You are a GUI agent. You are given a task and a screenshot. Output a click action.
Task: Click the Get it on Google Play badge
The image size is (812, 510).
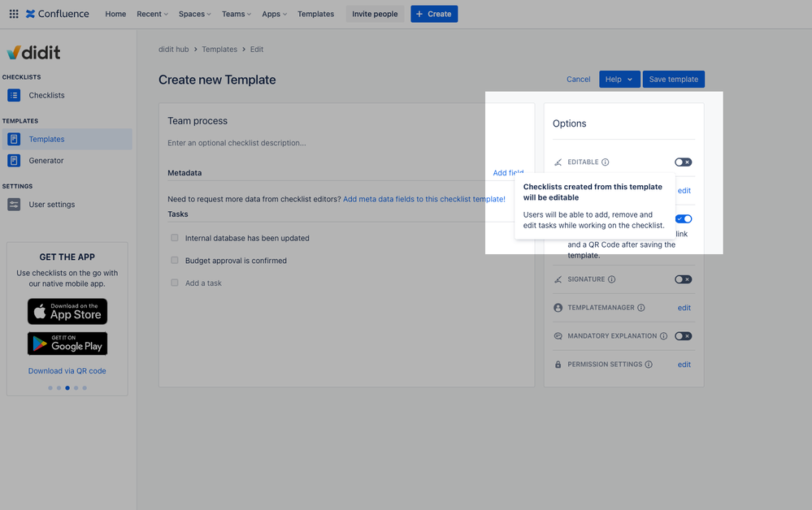(67, 344)
